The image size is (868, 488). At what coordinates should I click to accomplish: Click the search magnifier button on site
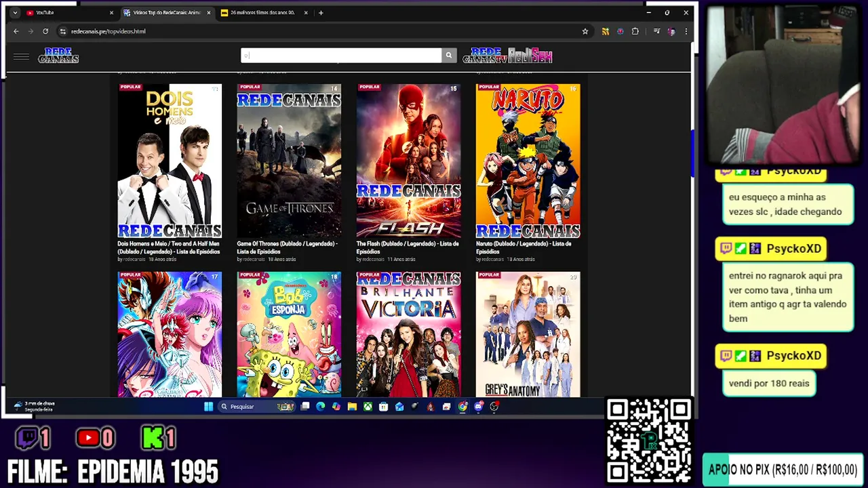click(448, 56)
